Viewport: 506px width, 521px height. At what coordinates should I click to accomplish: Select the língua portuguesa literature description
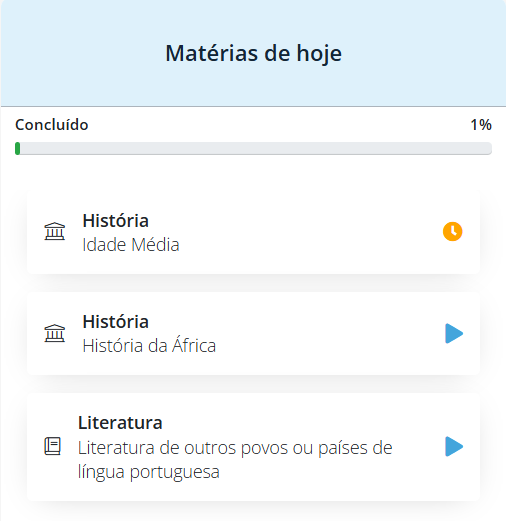235,459
